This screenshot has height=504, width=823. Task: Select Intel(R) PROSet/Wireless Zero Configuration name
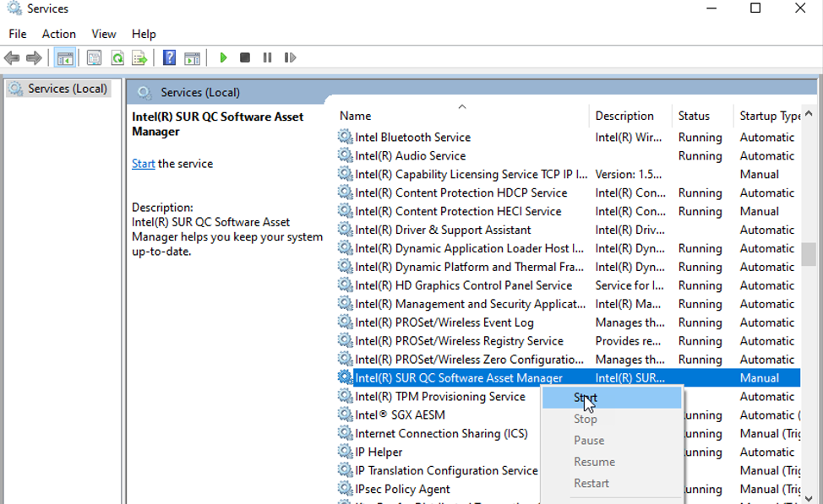click(x=469, y=360)
